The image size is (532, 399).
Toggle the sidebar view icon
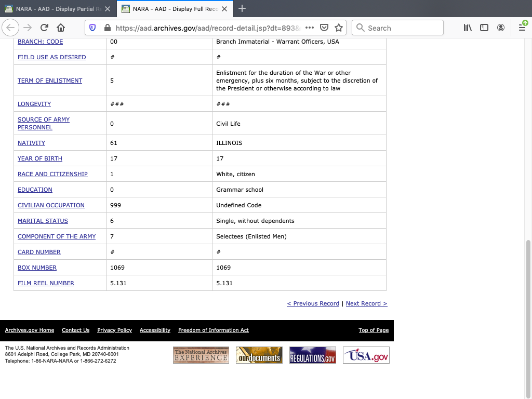tap(484, 28)
